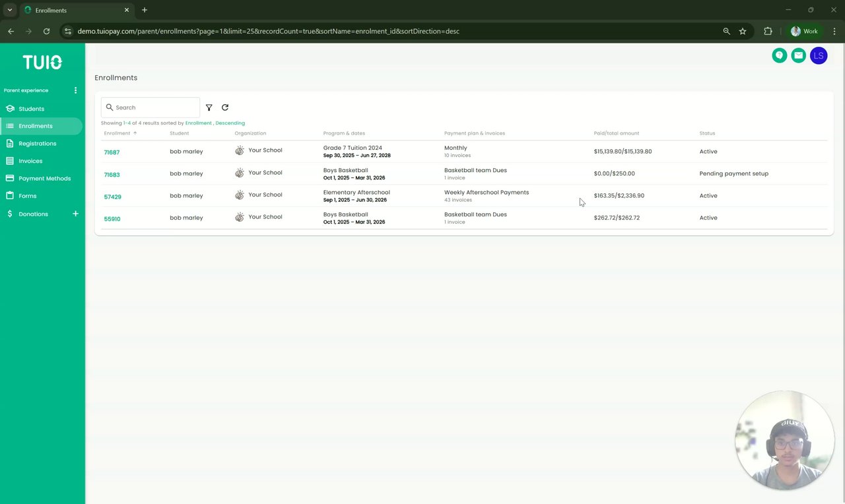
Task: Open the mail messages icon
Action: click(x=799, y=55)
